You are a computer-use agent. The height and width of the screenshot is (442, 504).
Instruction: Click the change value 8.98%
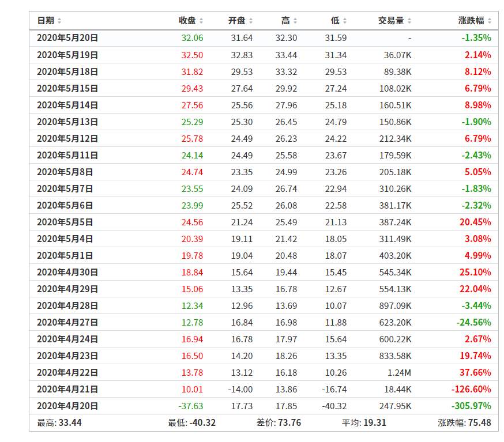(478, 105)
